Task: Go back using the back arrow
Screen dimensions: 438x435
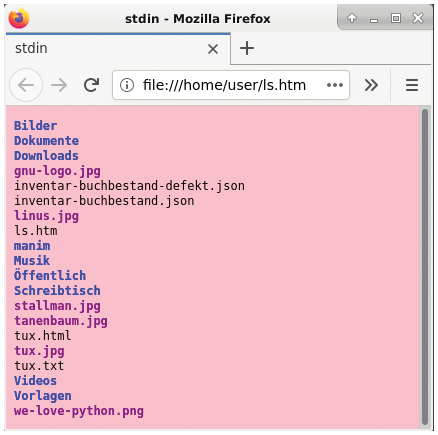Action: click(x=26, y=85)
